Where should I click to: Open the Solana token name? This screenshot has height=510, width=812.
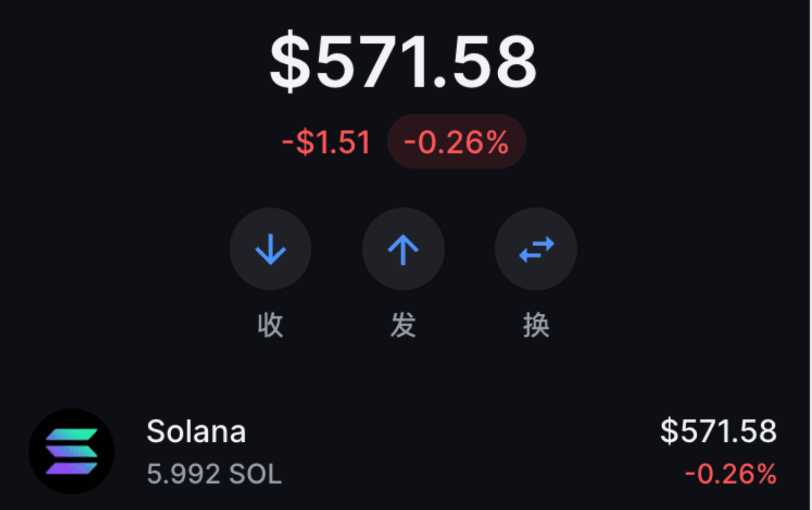pyautogui.click(x=196, y=431)
